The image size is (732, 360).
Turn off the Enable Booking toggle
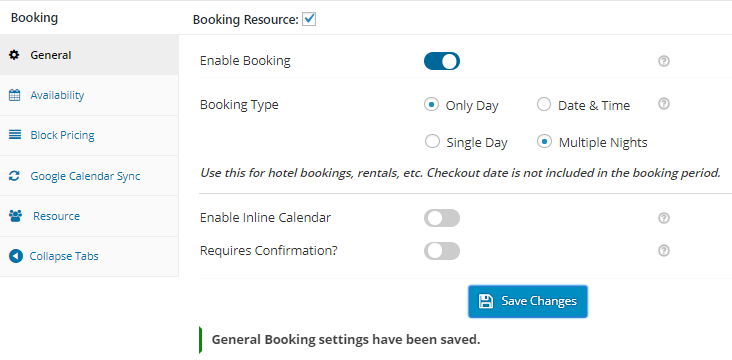pyautogui.click(x=442, y=61)
